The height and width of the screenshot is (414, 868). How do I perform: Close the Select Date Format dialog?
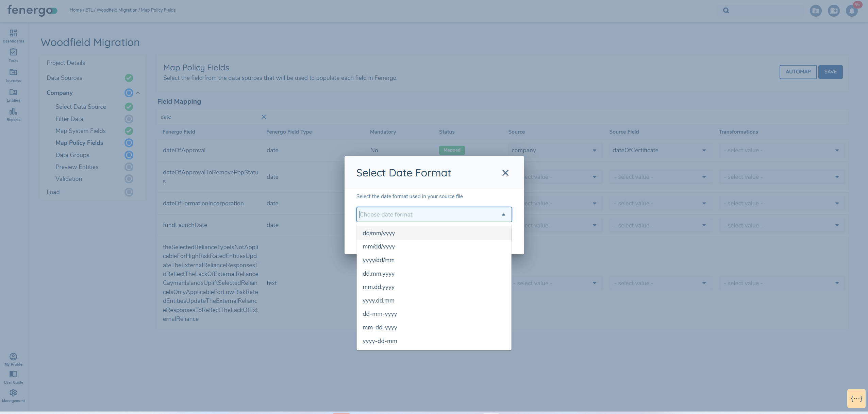pyautogui.click(x=505, y=173)
